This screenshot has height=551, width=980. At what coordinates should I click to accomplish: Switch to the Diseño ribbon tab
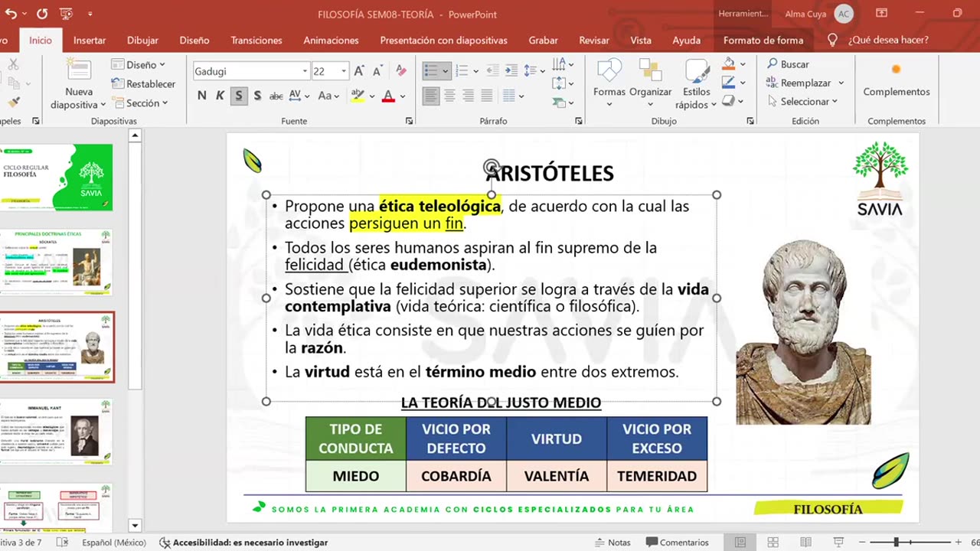pos(194,40)
